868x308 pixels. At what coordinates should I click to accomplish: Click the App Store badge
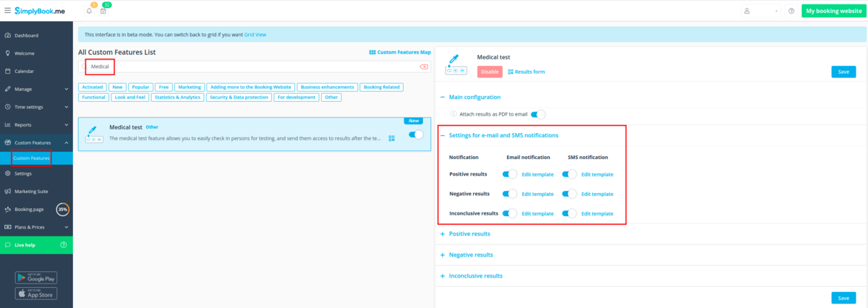[36, 294]
